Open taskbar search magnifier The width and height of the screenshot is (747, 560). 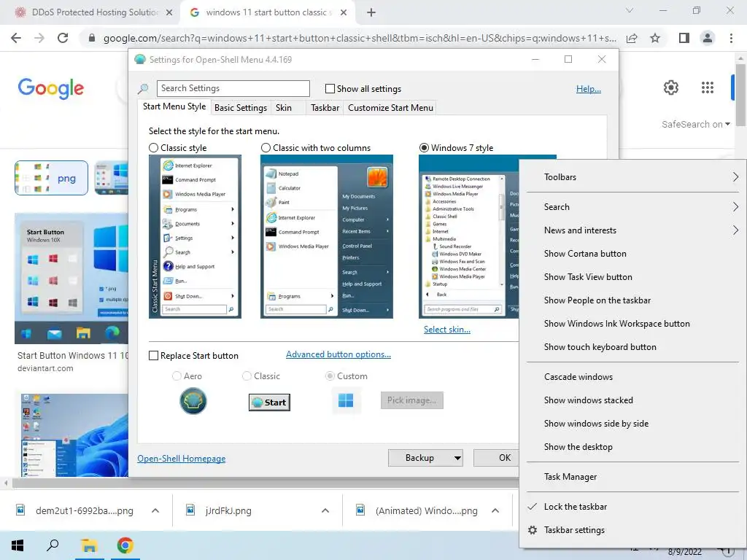(53, 545)
